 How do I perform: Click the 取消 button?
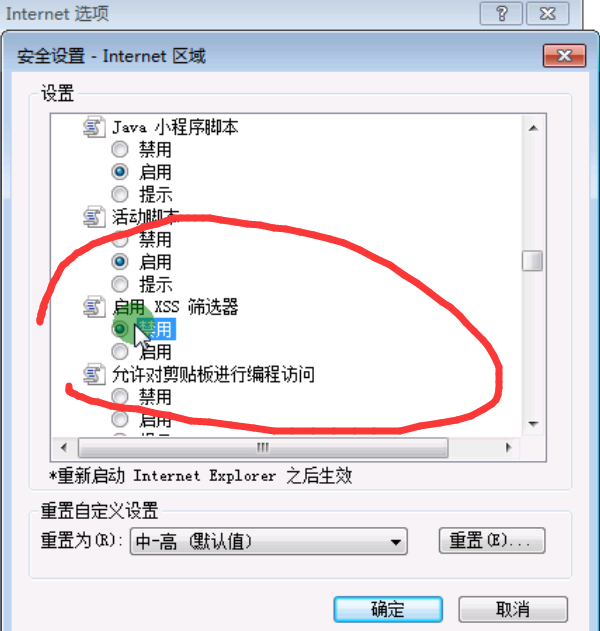point(513,609)
